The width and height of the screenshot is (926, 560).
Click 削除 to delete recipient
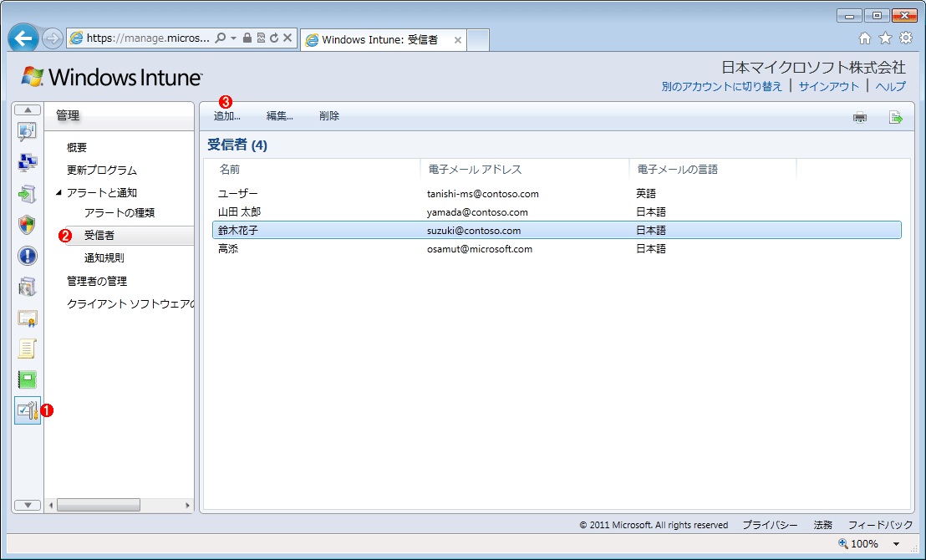pyautogui.click(x=329, y=116)
